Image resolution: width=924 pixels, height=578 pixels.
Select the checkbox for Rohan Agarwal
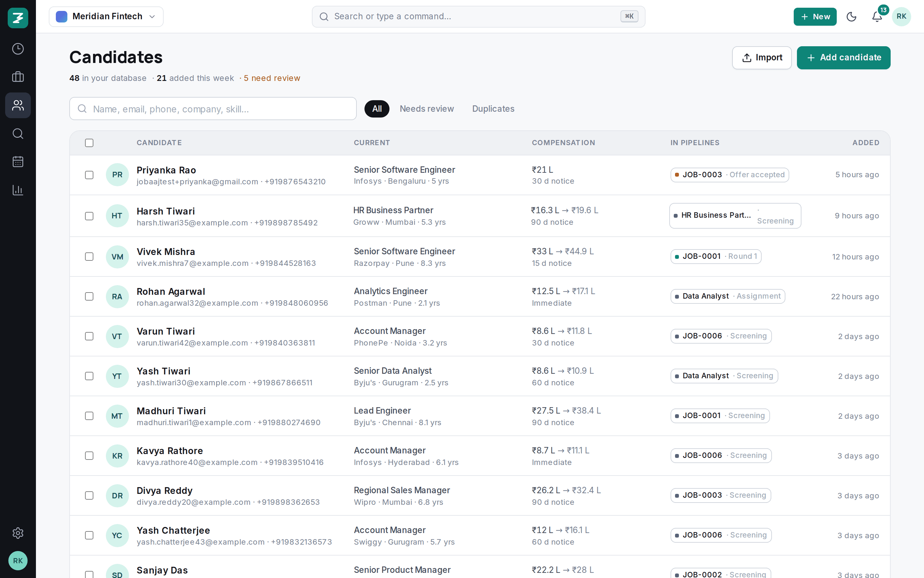coord(89,297)
